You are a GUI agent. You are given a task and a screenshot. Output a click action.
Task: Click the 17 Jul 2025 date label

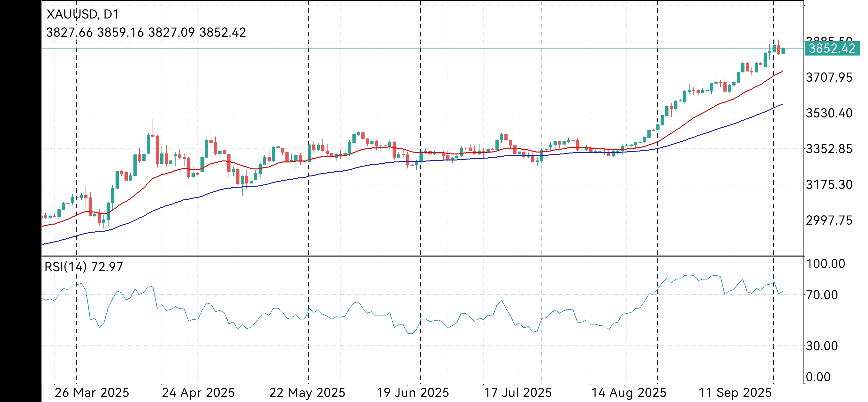tap(518, 392)
